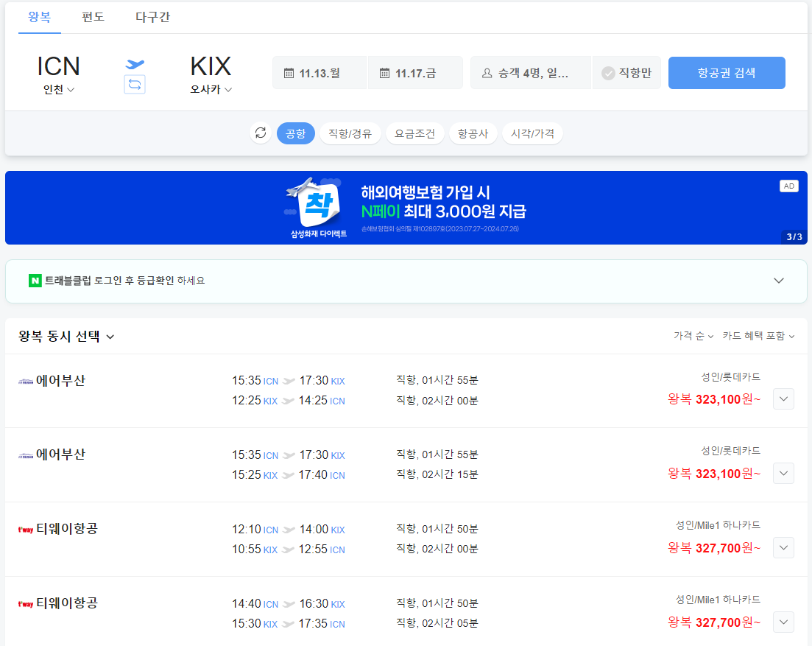
Task: Click the 3/3 banner page indicator
Action: [x=794, y=236]
